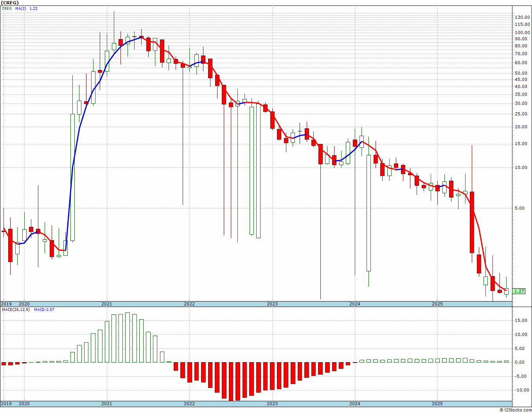Click 2021 on the MACD panel time axis
Screen dimensions: 532x413
[x=107, y=404]
